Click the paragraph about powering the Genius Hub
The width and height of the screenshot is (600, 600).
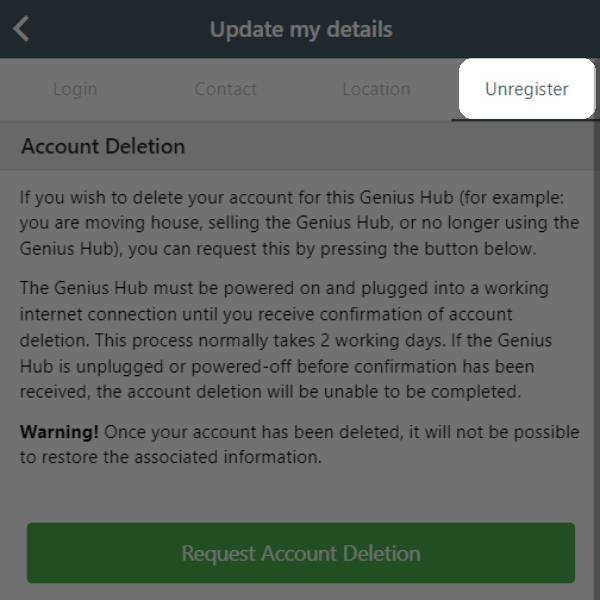point(286,340)
